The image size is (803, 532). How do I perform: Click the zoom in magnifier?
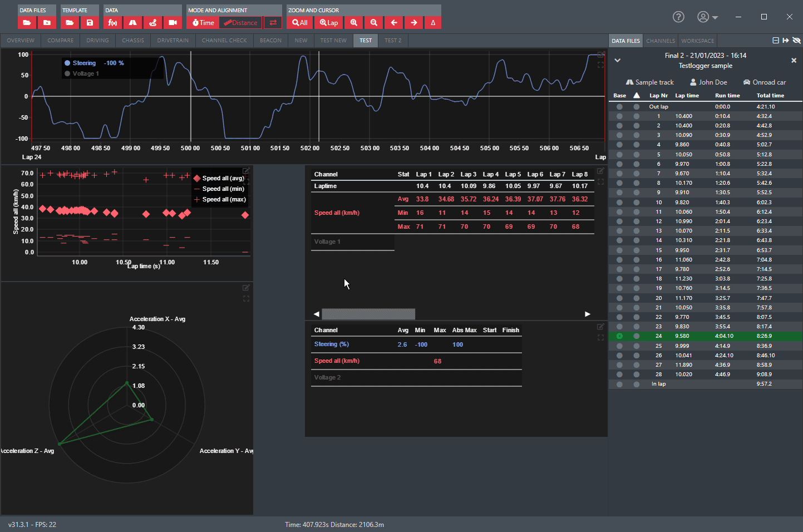point(354,23)
